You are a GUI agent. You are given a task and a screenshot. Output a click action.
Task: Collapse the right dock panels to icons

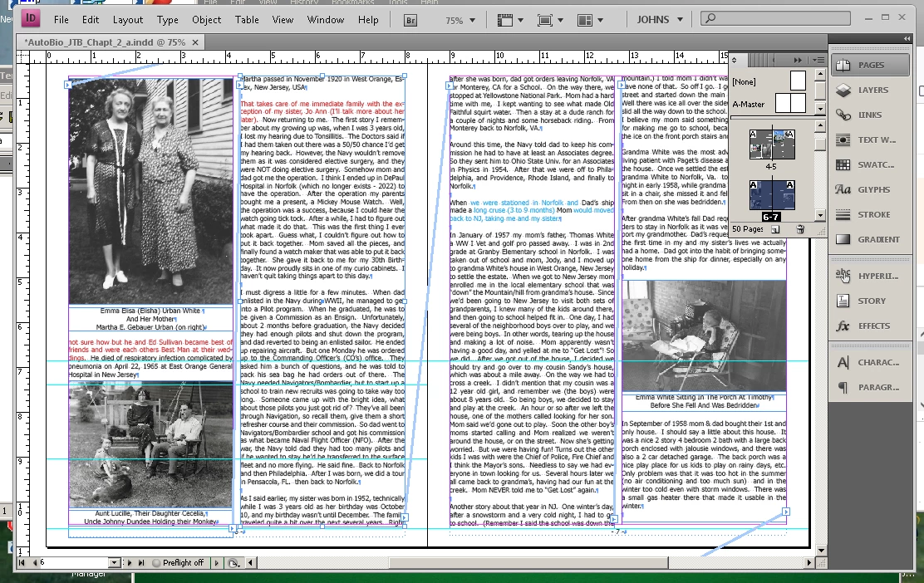pos(907,38)
